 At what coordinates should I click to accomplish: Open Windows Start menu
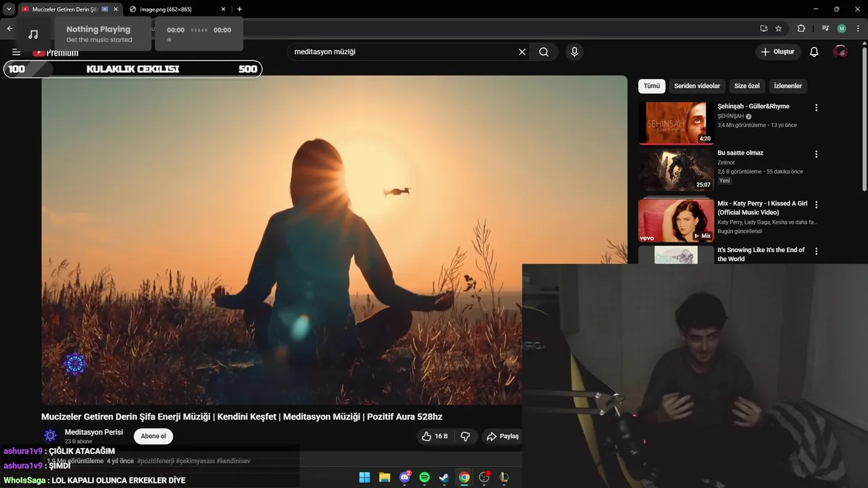(x=364, y=477)
